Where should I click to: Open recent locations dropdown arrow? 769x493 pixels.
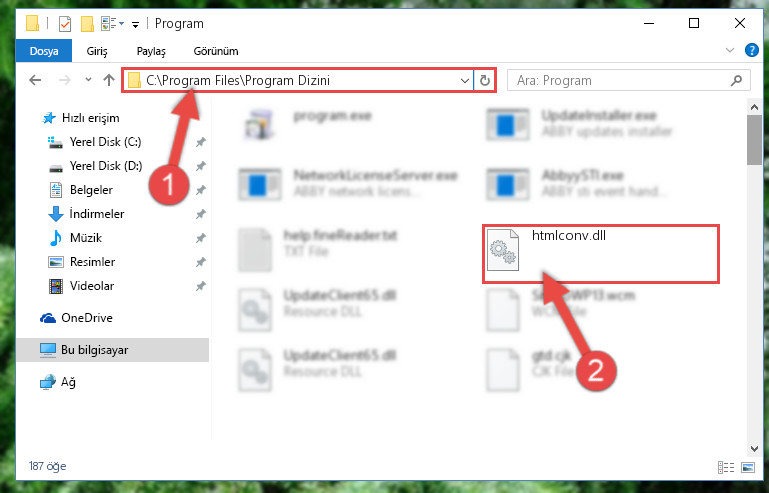88,79
